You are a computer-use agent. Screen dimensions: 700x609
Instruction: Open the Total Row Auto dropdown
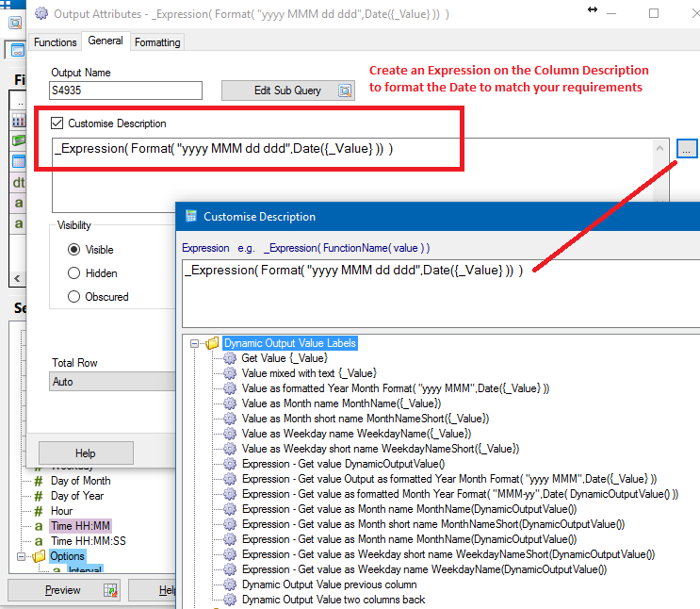(112, 382)
